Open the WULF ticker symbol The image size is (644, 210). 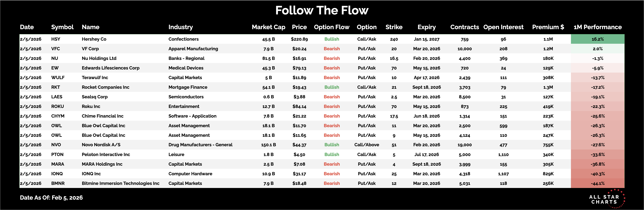[58, 78]
